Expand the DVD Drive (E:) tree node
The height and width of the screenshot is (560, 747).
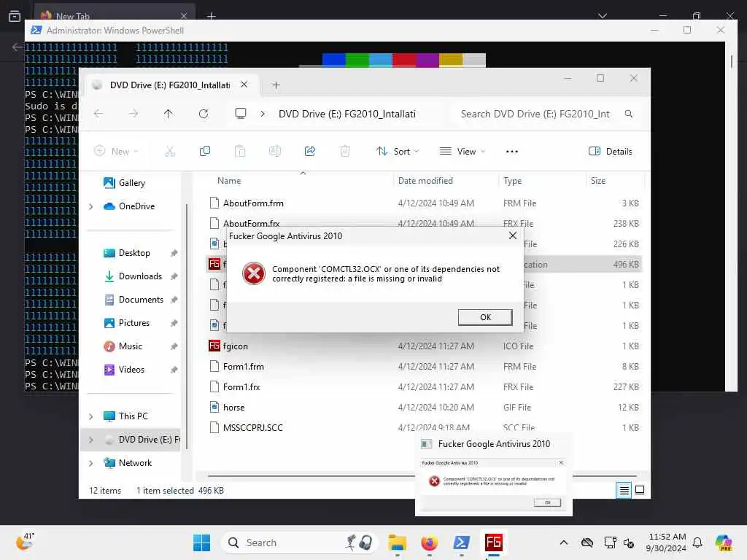pos(91,440)
